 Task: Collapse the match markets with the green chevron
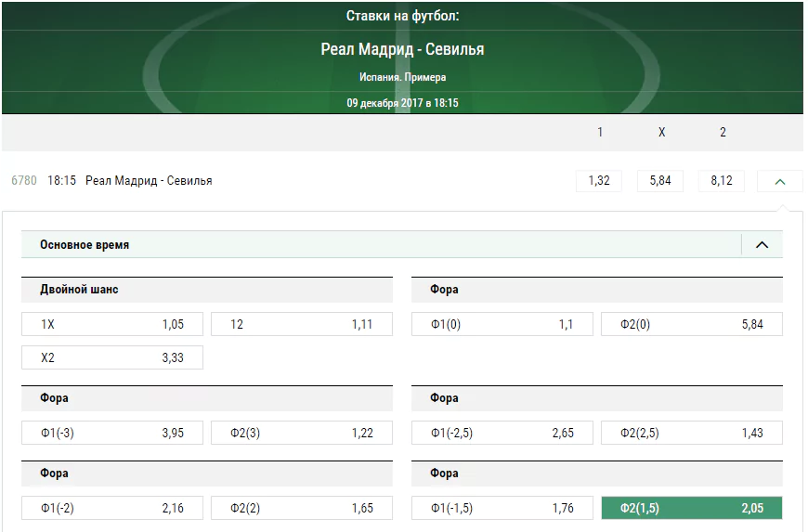(779, 181)
